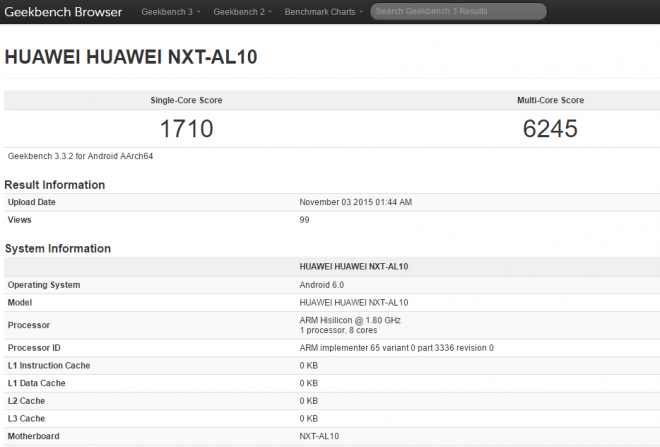Select the Single-Core Score label
The width and height of the screenshot is (660, 447).
tap(186, 100)
